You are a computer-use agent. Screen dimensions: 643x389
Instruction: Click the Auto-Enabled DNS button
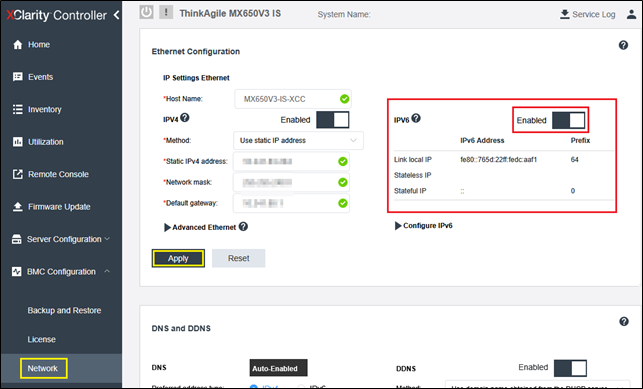point(278,368)
